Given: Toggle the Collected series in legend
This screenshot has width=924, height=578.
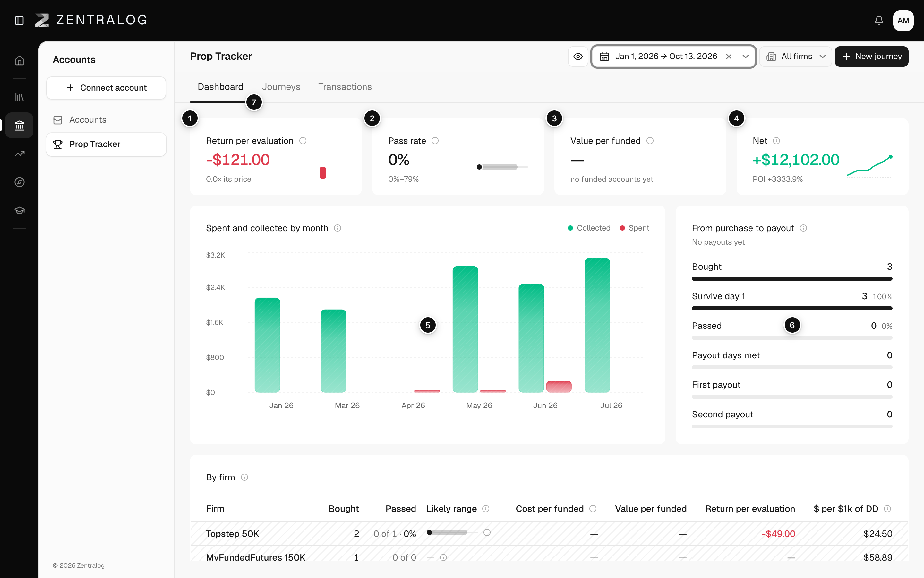Looking at the screenshot, I should point(589,228).
